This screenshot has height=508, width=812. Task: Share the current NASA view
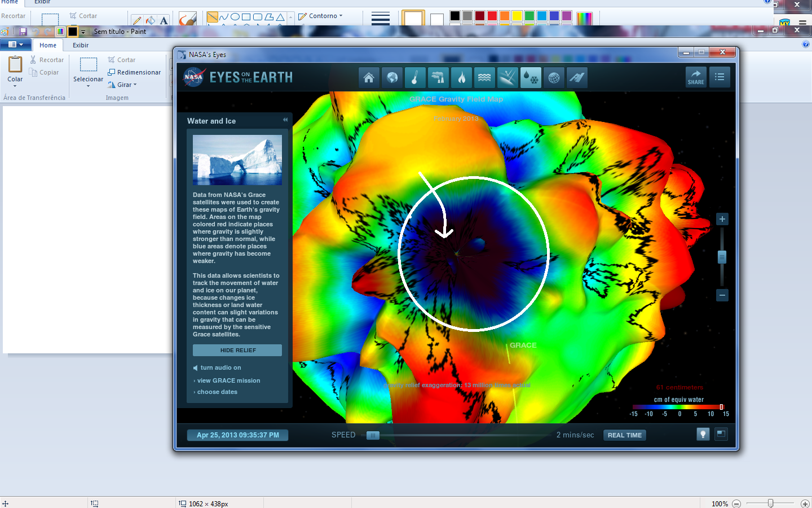coord(696,77)
